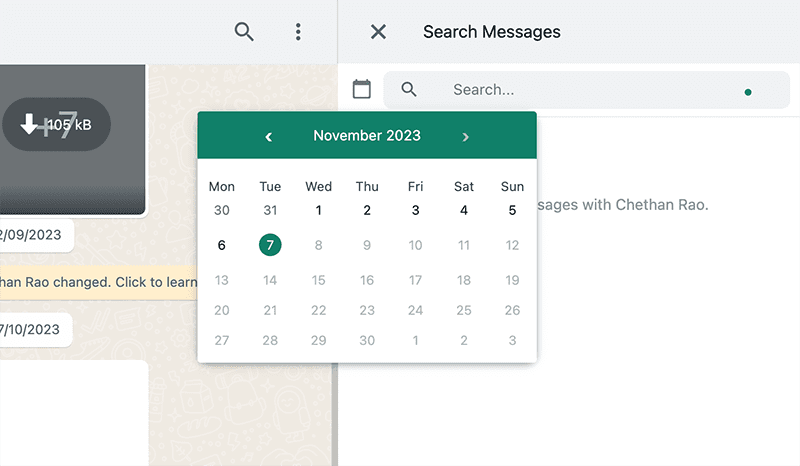
Task: Select October 30 in the calendar
Action: [x=222, y=210]
